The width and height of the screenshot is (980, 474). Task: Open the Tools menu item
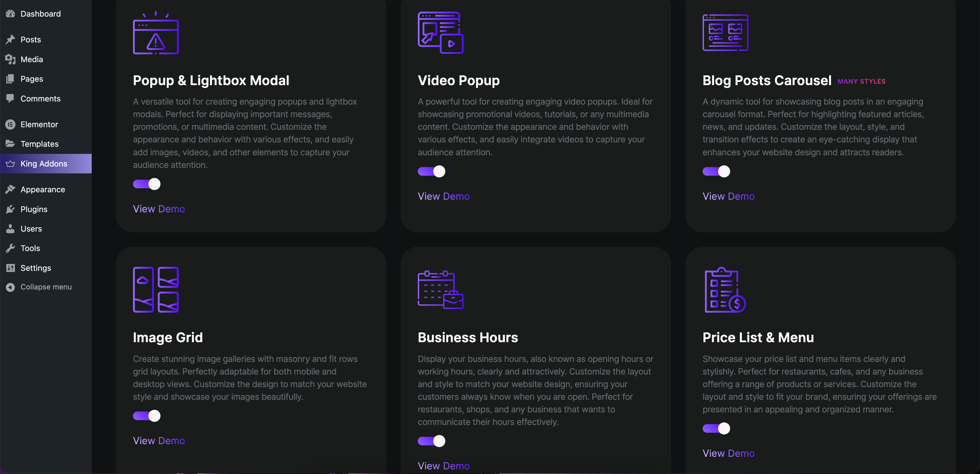46,248
